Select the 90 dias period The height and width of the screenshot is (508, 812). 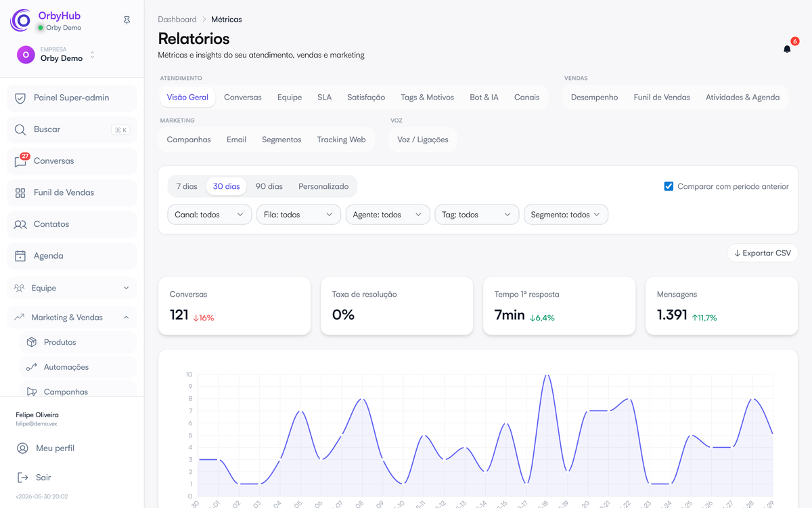tap(269, 186)
